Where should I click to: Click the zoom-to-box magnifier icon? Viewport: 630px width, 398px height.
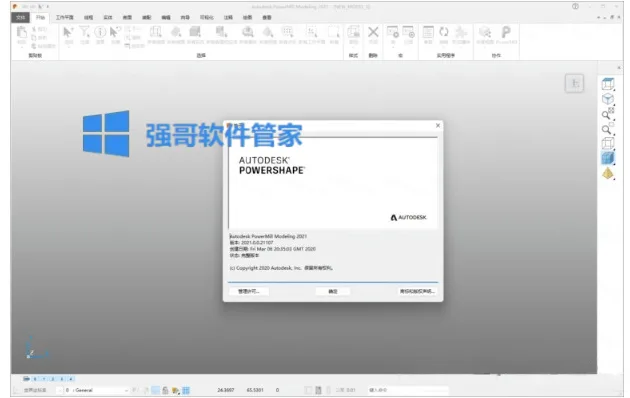(x=608, y=114)
